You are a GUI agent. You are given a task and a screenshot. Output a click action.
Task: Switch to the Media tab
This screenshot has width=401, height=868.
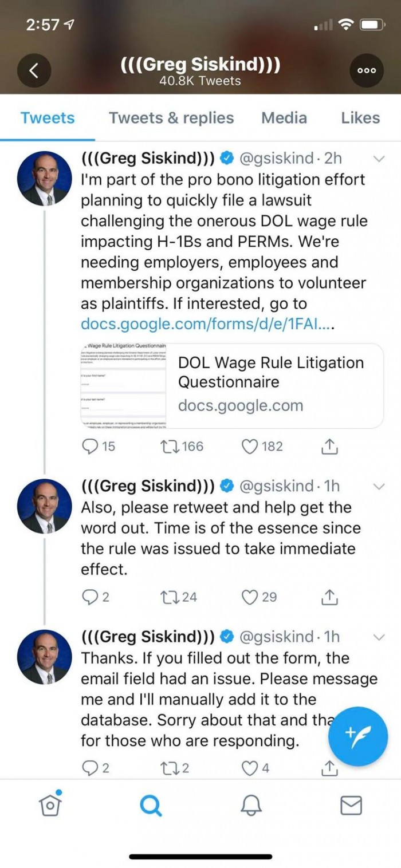(x=284, y=118)
